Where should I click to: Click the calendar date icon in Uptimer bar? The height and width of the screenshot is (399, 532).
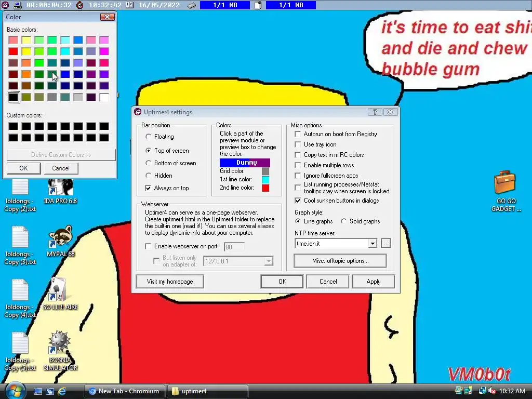coord(129,5)
